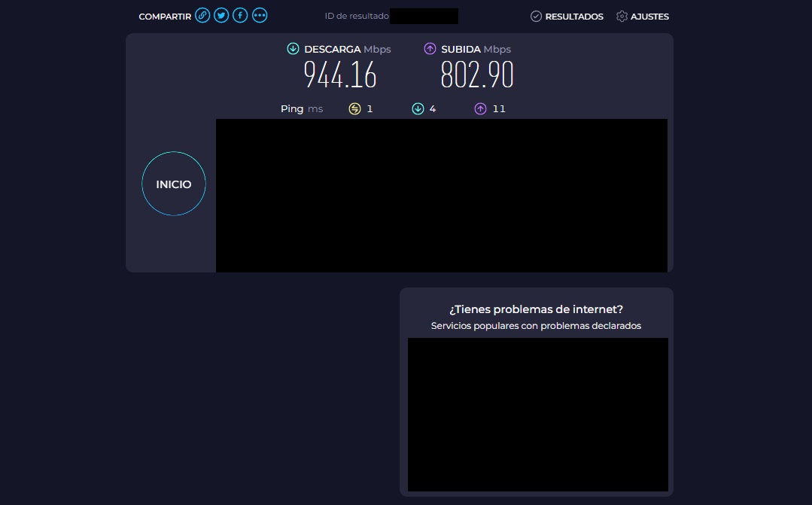Click the ¿Tienes problemas de internet? heading
Image resolution: width=812 pixels, height=505 pixels.
(536, 309)
